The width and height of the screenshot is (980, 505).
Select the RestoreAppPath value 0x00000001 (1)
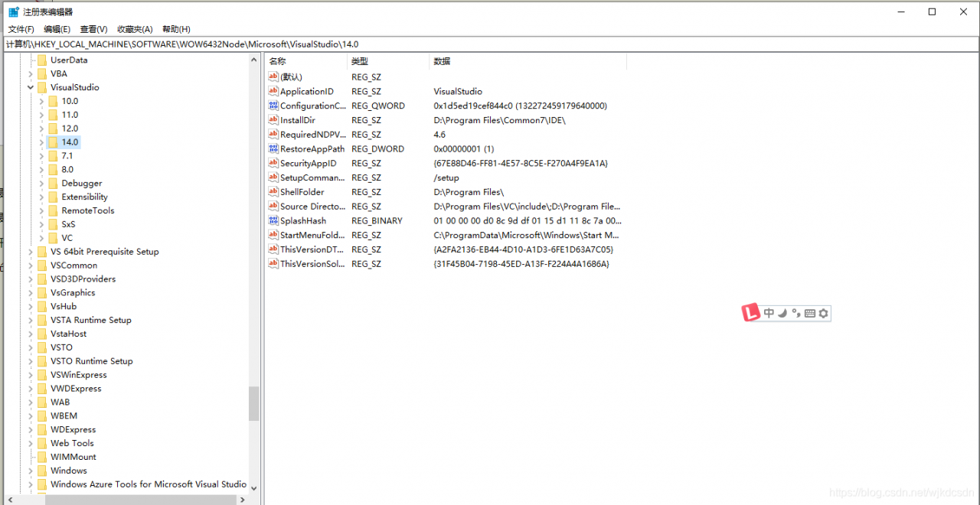[x=463, y=148]
